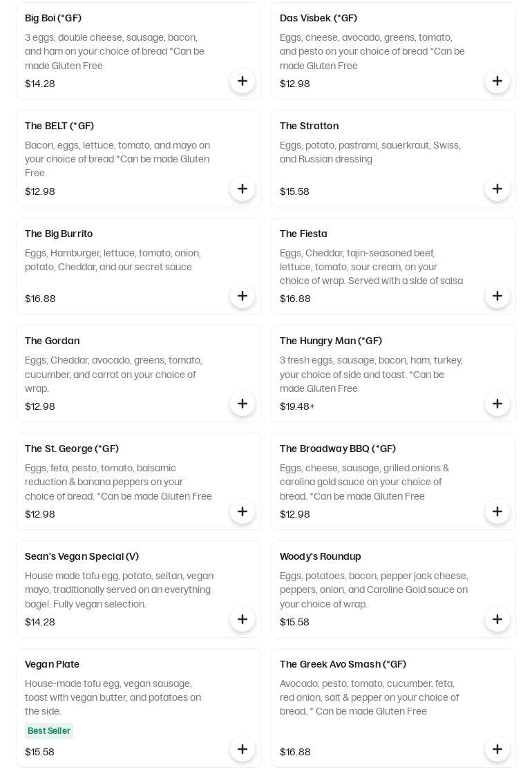The image size is (532, 774).
Task: Add Vegan Plate to cart
Action: click(243, 749)
